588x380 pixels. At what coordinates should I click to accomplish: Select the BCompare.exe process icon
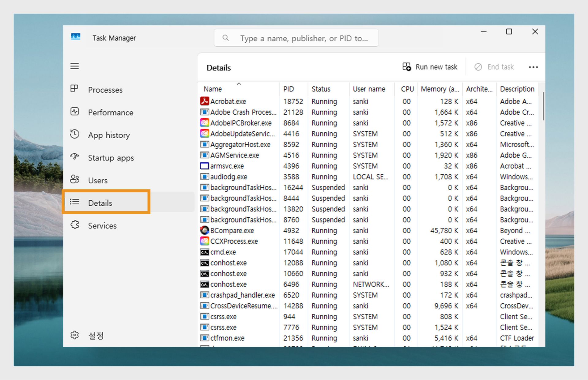coord(204,230)
